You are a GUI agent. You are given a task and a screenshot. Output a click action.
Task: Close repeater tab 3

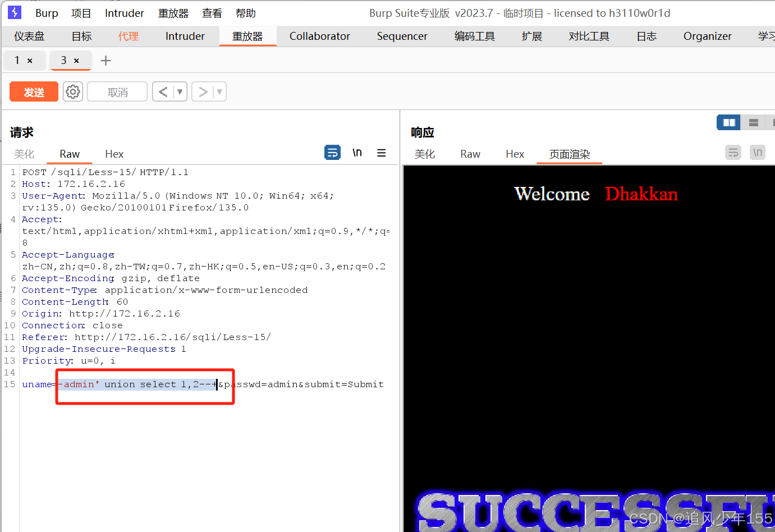[76, 61]
